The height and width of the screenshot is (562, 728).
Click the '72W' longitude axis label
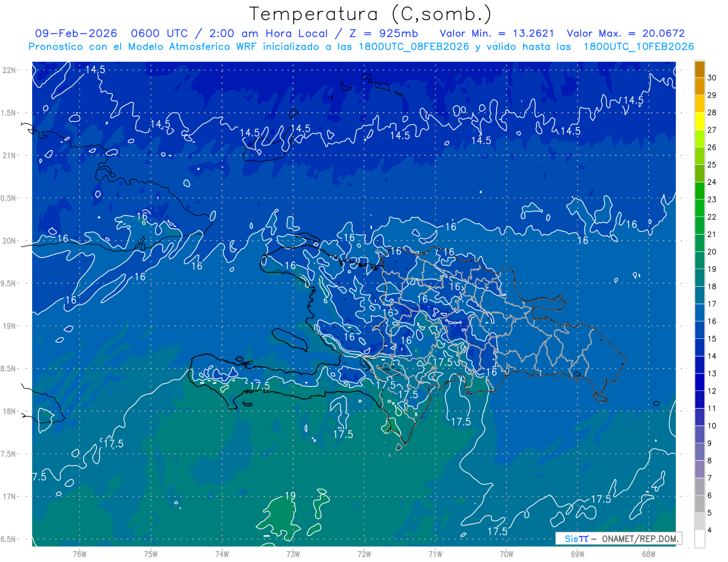point(364,554)
